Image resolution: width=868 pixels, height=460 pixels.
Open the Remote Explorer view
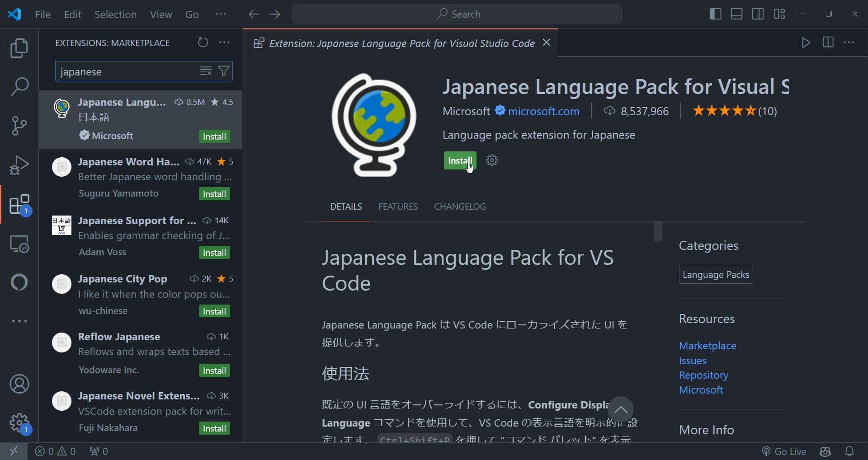pos(19,244)
